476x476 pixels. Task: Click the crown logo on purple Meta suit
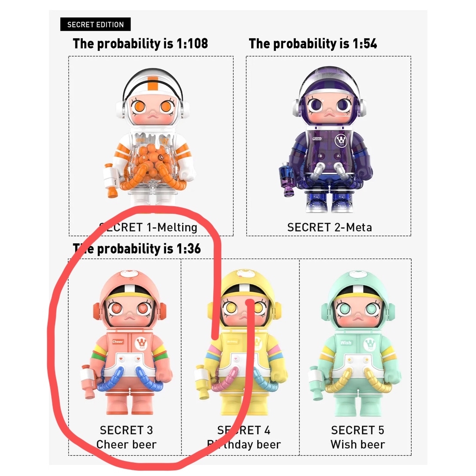pos(341,141)
